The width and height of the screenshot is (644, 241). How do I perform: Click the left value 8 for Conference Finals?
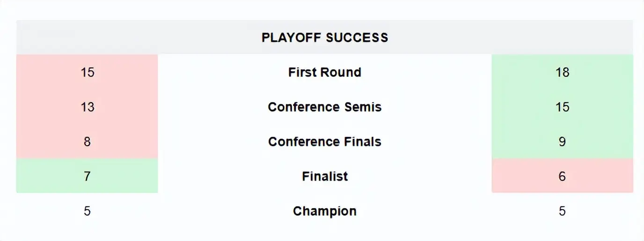point(88,142)
